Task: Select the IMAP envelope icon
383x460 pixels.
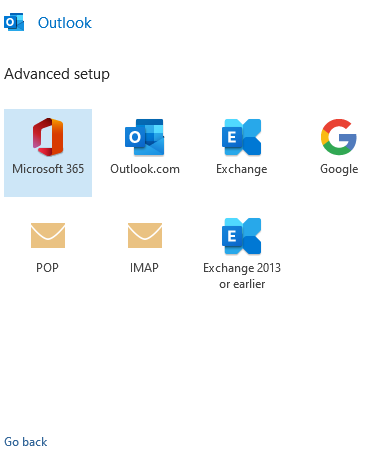Action: (145, 235)
